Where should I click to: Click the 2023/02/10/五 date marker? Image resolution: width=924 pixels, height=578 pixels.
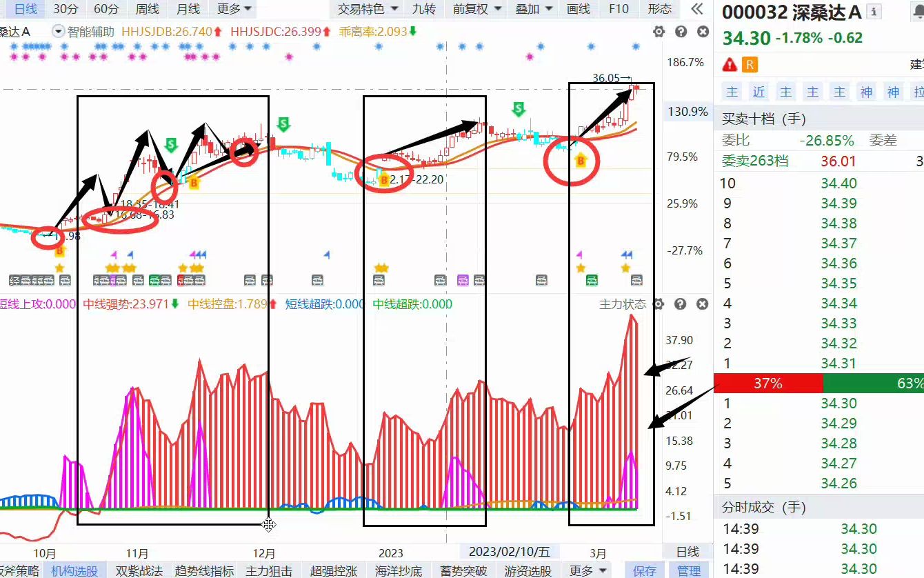(x=510, y=551)
